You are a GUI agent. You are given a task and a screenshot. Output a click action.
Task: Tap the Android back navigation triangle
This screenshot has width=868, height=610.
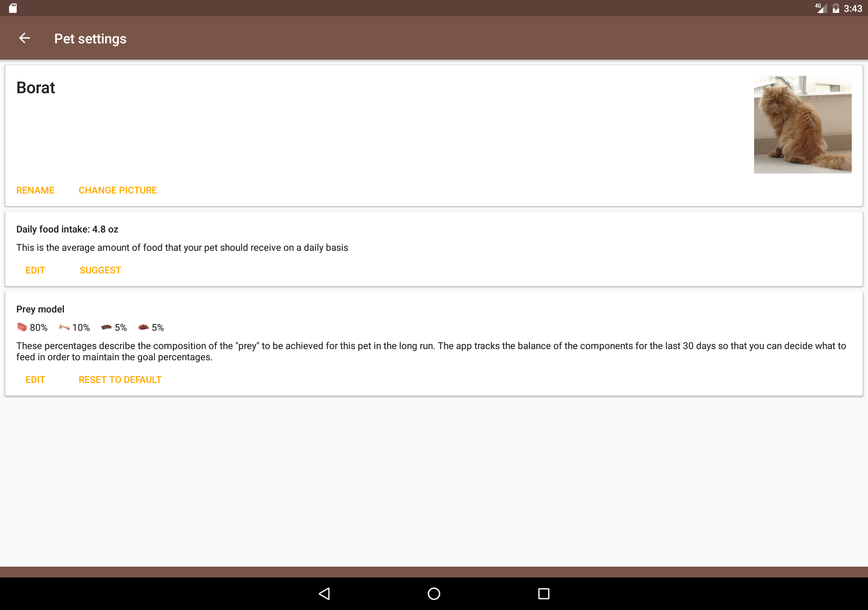click(324, 593)
